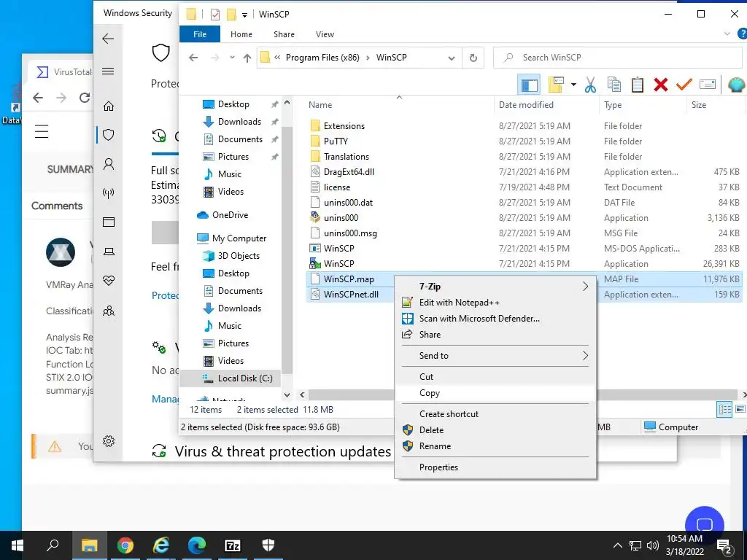
Task: Choose Edit with Notepad++
Action: point(495,303)
